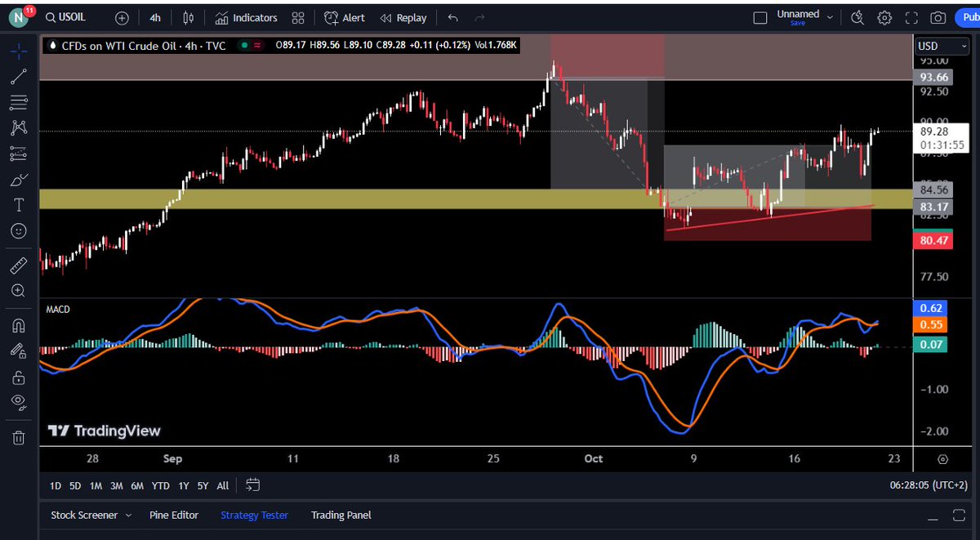Create a new Alert
This screenshot has width=980, height=540.
click(x=344, y=17)
